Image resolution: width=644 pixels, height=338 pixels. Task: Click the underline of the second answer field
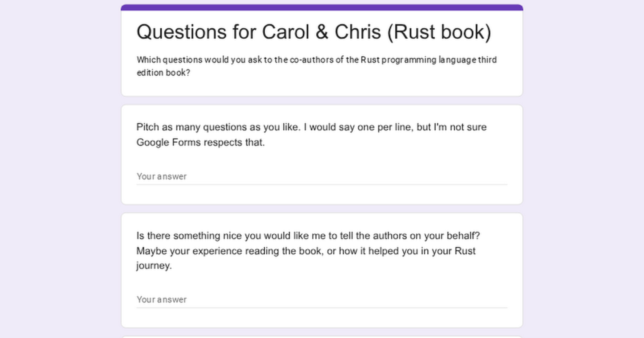click(321, 308)
